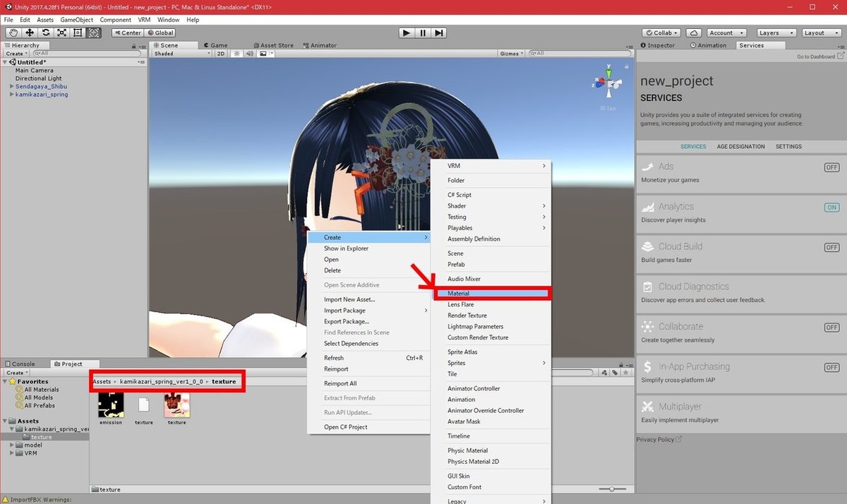The width and height of the screenshot is (847, 504).
Task: Click the cloud services icon
Action: coord(694,32)
